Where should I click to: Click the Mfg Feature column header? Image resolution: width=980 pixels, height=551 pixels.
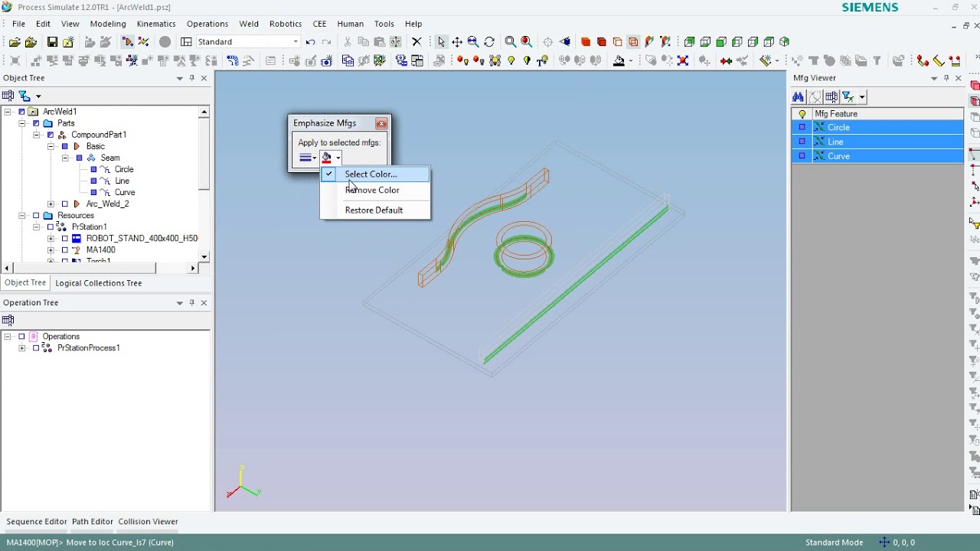pos(887,114)
